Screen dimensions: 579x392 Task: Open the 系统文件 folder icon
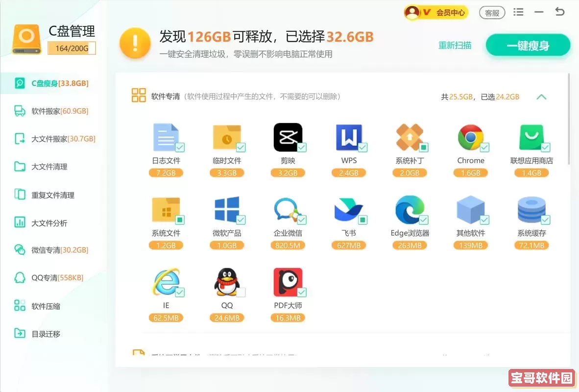point(166,210)
